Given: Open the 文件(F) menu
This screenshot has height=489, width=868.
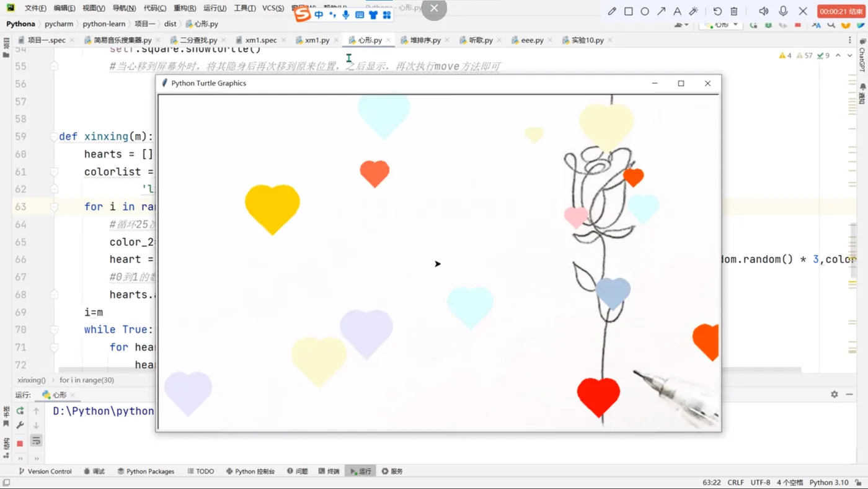Looking at the screenshot, I should [35, 8].
